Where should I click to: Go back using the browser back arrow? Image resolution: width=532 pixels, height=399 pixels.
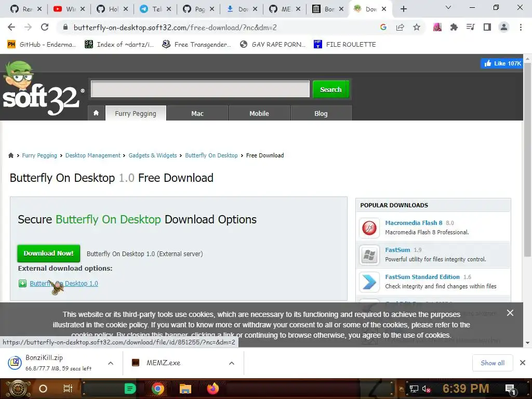click(11, 27)
